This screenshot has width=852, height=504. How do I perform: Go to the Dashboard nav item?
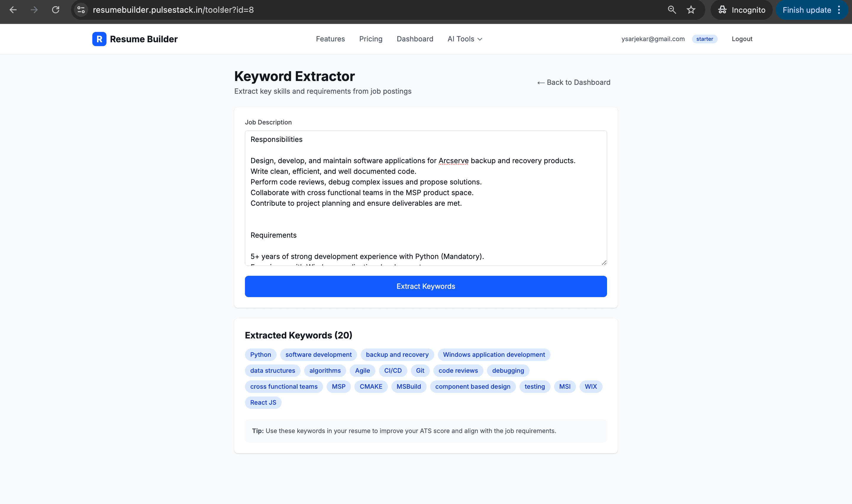415,39
